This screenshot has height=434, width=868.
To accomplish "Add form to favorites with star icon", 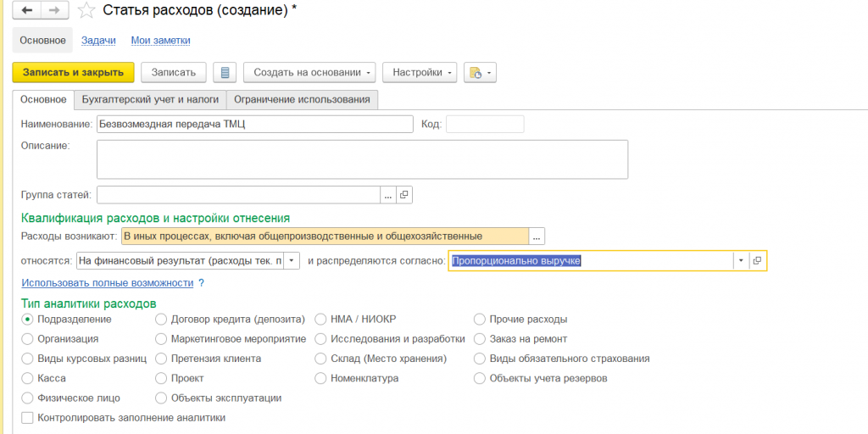I will (x=85, y=10).
